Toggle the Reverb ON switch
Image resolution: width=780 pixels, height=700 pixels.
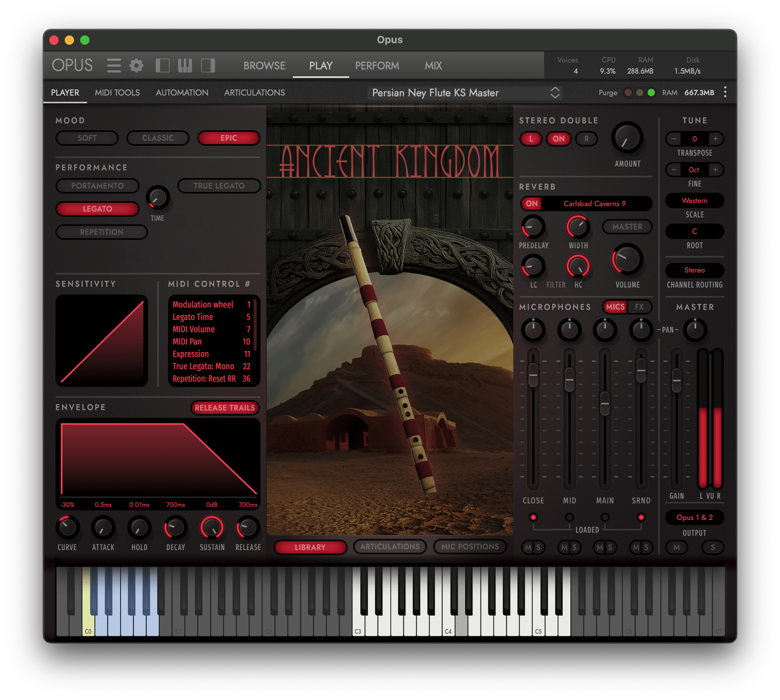(x=532, y=204)
